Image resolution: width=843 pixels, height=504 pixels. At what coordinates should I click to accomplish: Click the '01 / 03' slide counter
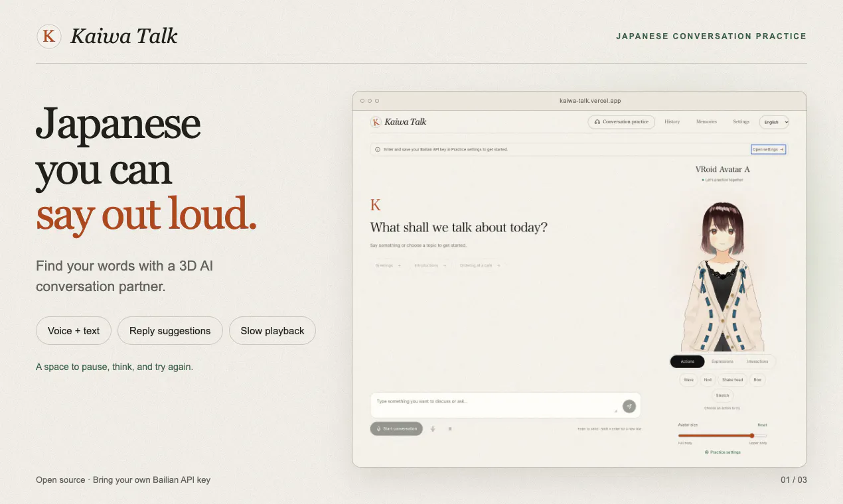[794, 479]
